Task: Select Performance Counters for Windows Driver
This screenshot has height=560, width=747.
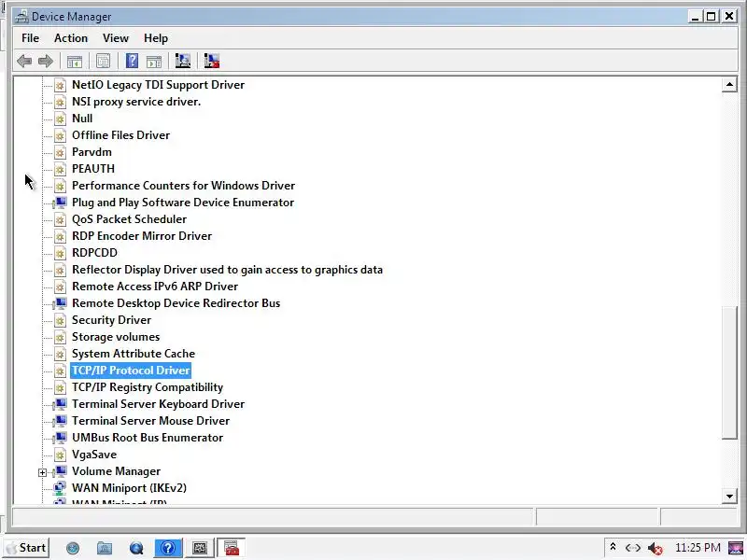Action: (183, 185)
